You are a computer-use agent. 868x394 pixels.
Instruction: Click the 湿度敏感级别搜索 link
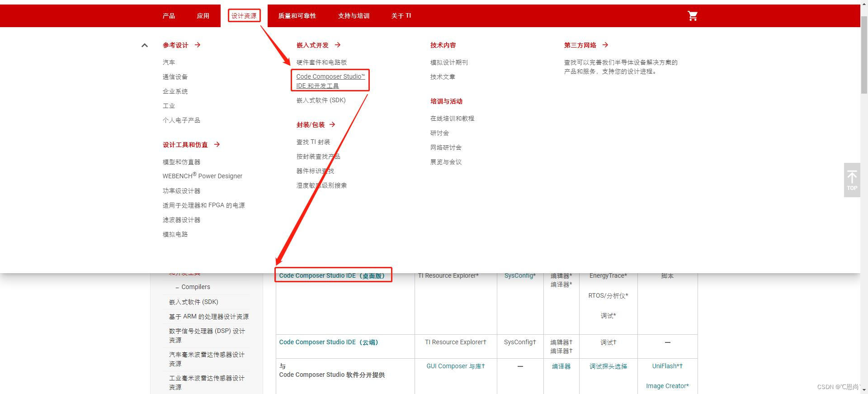[x=321, y=185]
